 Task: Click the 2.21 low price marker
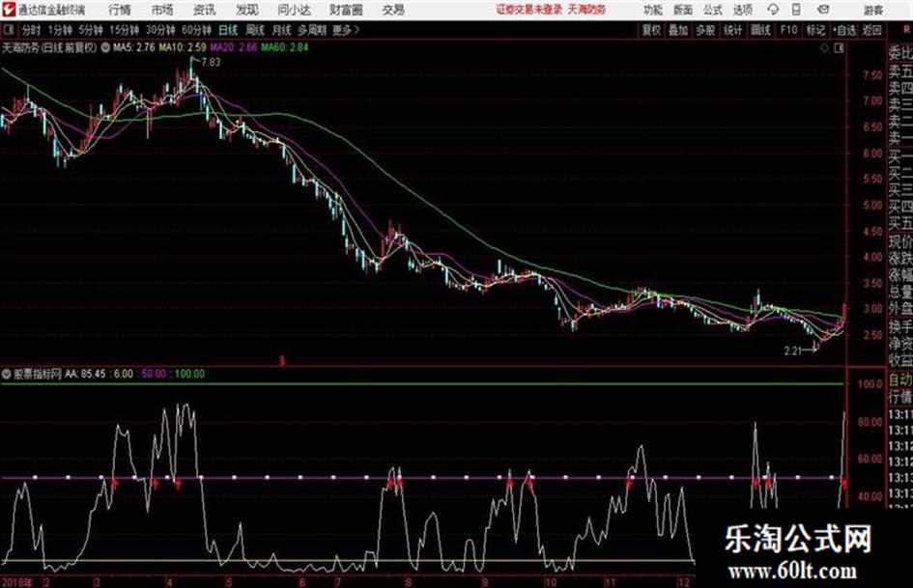[793, 350]
